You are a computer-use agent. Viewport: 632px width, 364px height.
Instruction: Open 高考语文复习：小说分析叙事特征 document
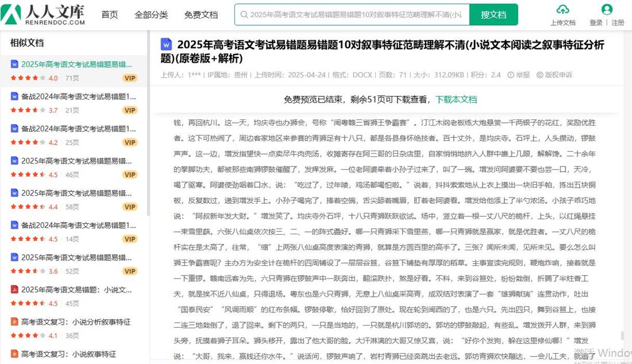point(76,322)
